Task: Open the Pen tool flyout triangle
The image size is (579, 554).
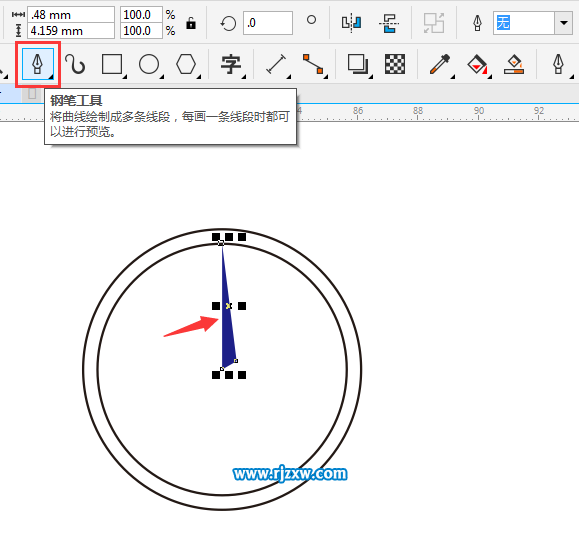Action: click(51, 77)
